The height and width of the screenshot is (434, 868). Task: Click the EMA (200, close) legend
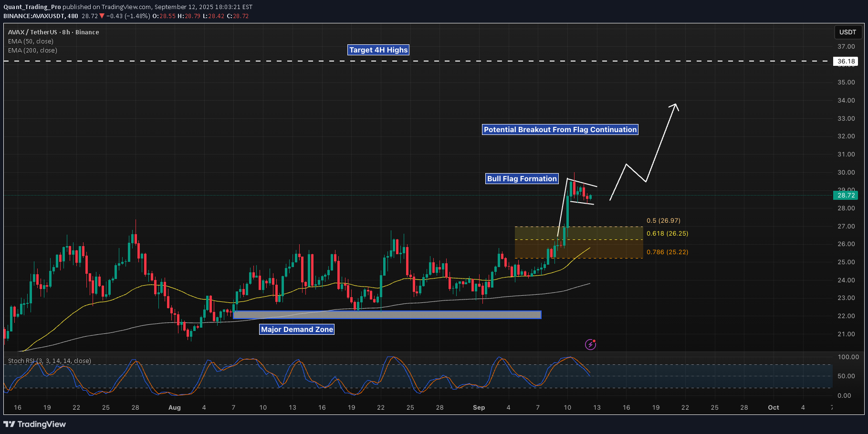32,51
